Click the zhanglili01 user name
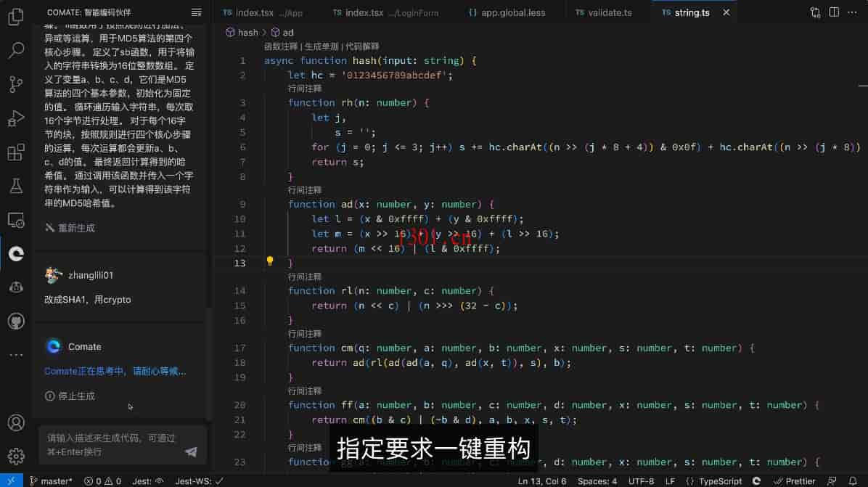Viewport: 868px width, 487px height. (x=90, y=275)
